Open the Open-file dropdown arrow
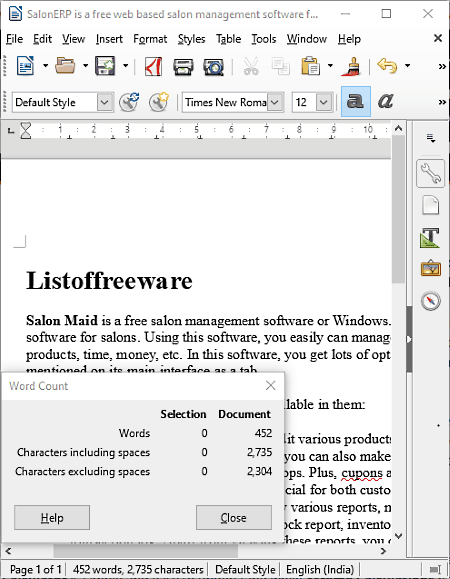Viewport: 450px width, 579px height. [x=85, y=66]
